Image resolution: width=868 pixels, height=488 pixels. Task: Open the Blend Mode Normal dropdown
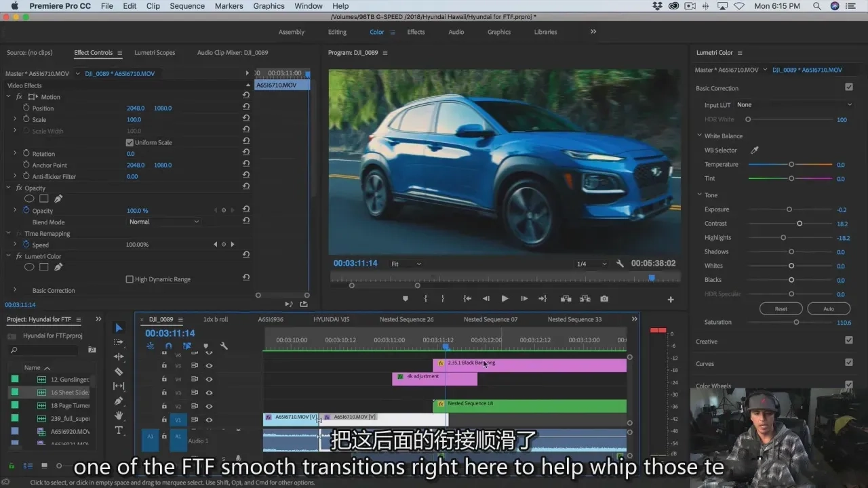(163, 222)
